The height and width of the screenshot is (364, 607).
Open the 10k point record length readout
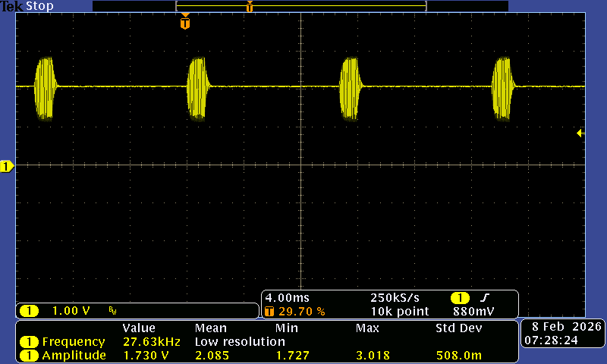(x=399, y=312)
